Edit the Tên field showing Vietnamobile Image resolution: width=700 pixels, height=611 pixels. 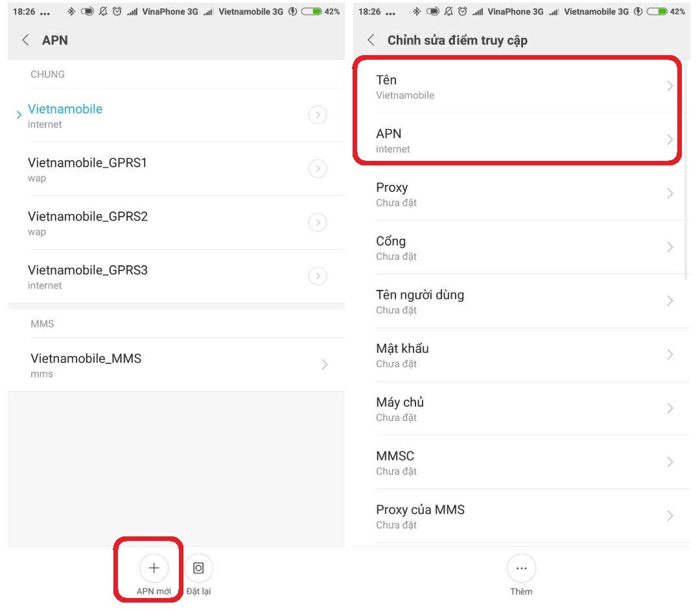click(x=521, y=86)
